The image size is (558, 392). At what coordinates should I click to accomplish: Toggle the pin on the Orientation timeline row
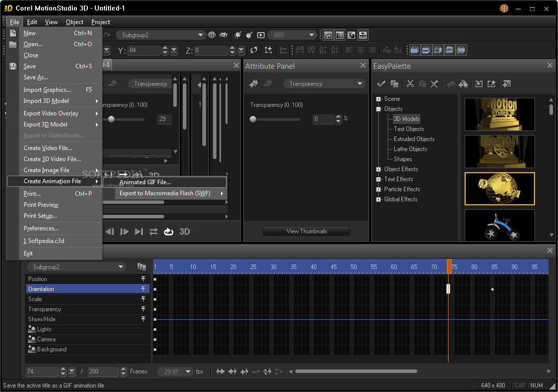point(144,289)
